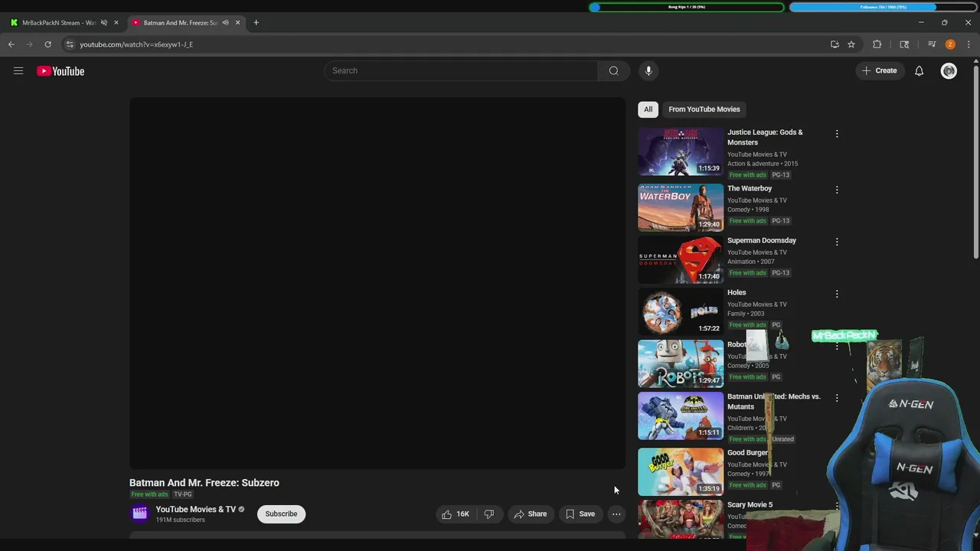The height and width of the screenshot is (551, 980).
Task: Close the Batman And Mr. Freeze tab
Action: (237, 23)
